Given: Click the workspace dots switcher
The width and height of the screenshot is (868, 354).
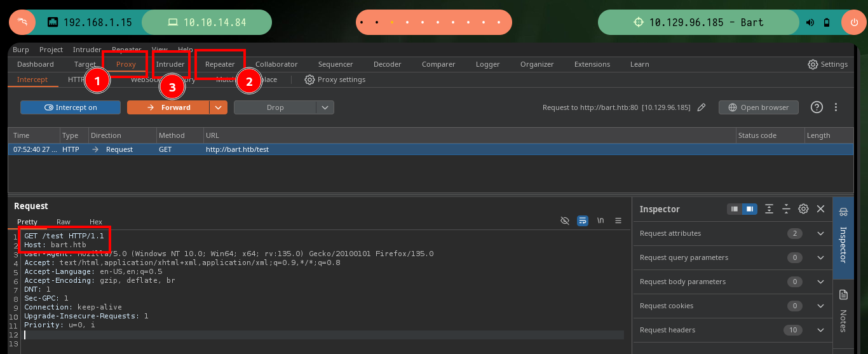Looking at the screenshot, I should (x=434, y=22).
